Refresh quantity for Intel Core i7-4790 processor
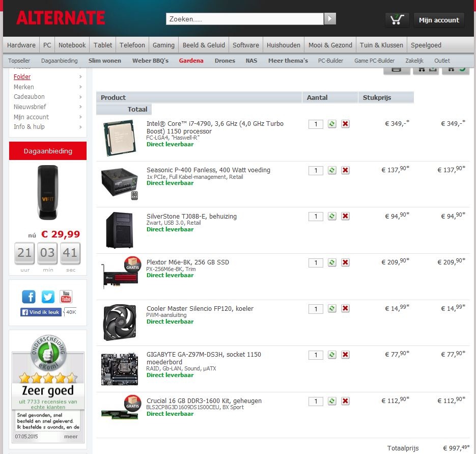 tap(332, 124)
